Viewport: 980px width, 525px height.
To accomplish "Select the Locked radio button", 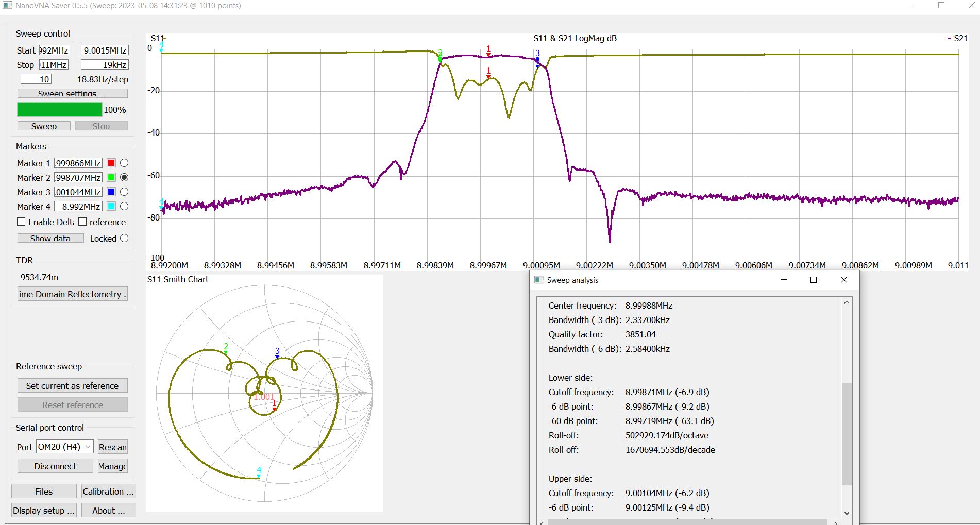I will 124,238.
